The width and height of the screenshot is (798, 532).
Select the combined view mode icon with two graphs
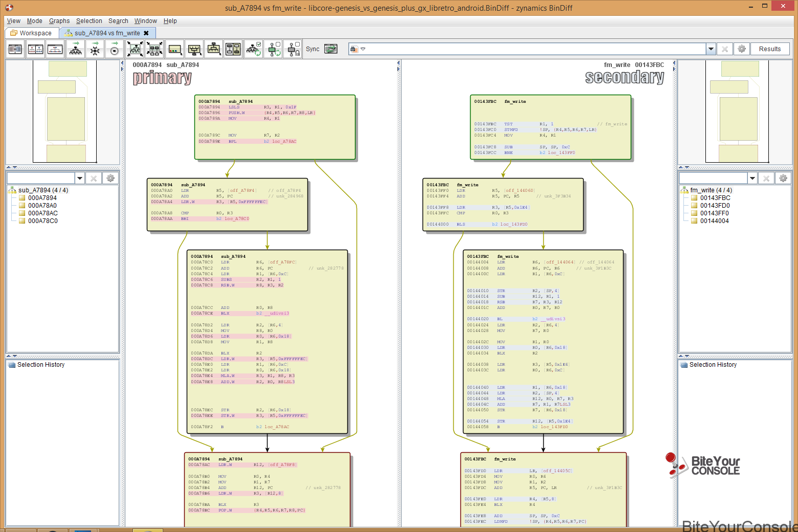[35, 49]
